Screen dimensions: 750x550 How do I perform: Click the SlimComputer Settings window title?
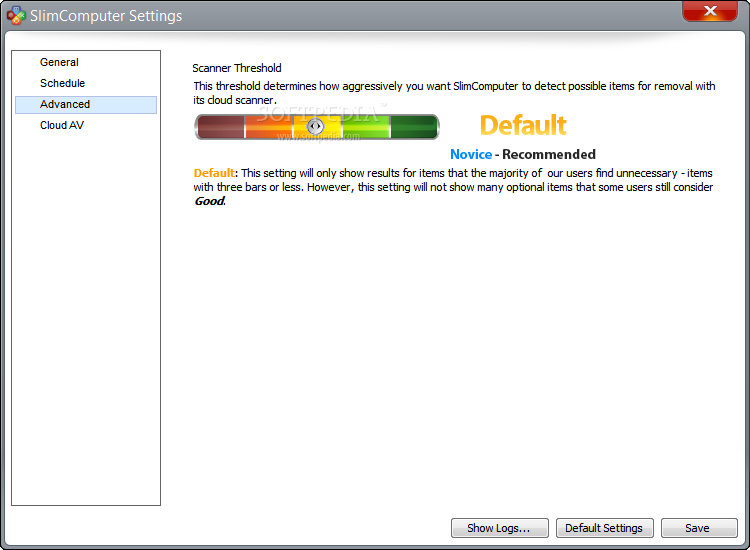tap(106, 16)
